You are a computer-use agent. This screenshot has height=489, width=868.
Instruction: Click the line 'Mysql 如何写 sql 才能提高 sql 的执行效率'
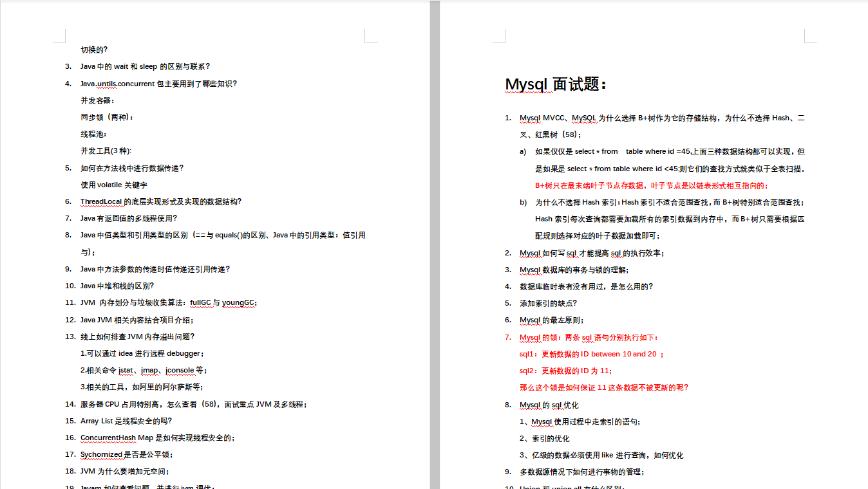tap(592, 253)
